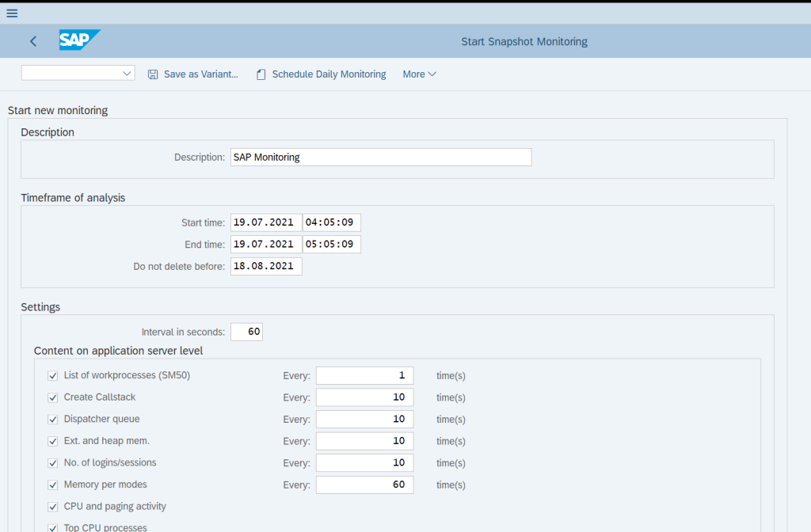Toggle Memory per modes checkbox
The width and height of the screenshot is (811, 532).
tap(53, 485)
